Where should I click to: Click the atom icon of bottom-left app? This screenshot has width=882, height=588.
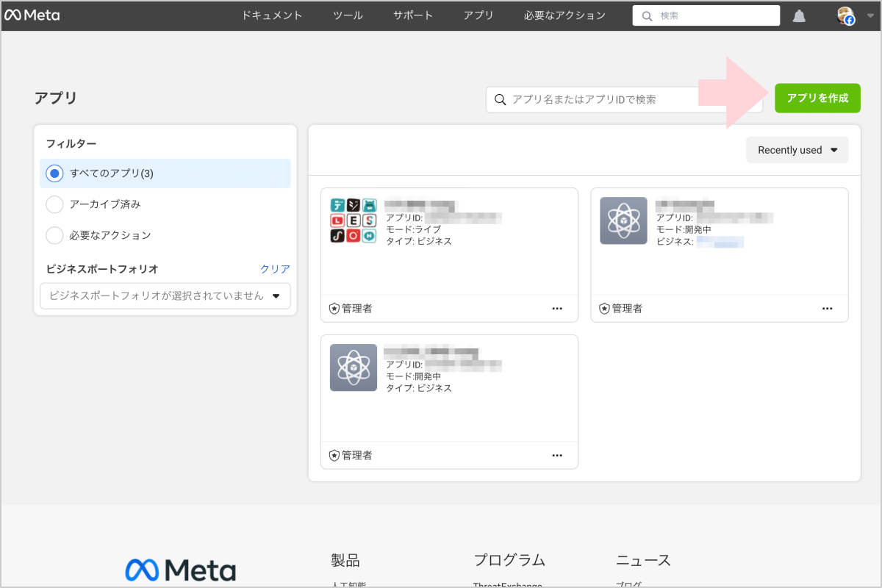pyautogui.click(x=354, y=367)
